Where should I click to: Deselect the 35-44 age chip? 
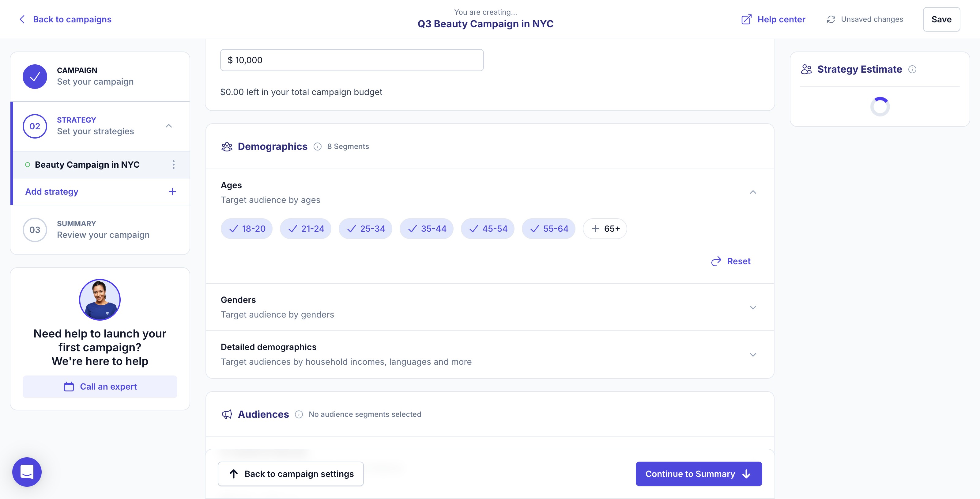tap(427, 229)
